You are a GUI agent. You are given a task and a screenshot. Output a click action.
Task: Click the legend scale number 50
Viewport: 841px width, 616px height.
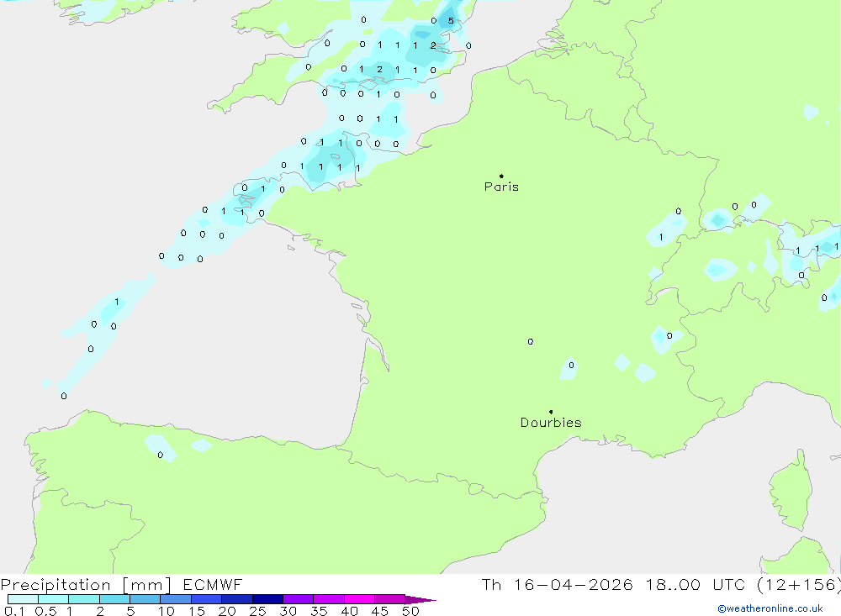[410, 611]
